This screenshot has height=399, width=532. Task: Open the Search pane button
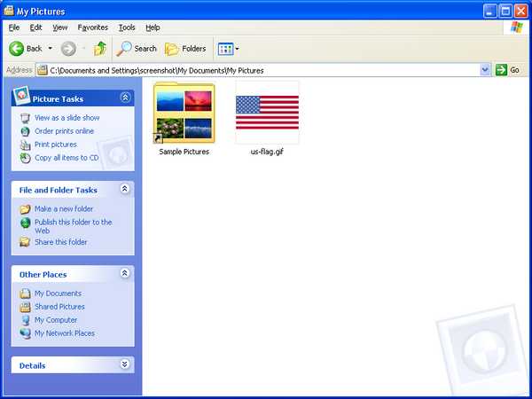pyautogui.click(x=137, y=49)
